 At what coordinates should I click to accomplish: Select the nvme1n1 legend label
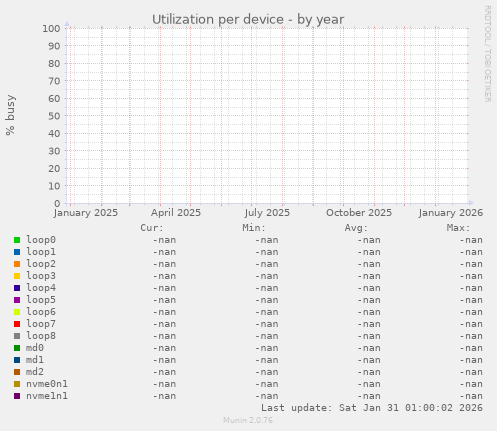click(x=47, y=396)
